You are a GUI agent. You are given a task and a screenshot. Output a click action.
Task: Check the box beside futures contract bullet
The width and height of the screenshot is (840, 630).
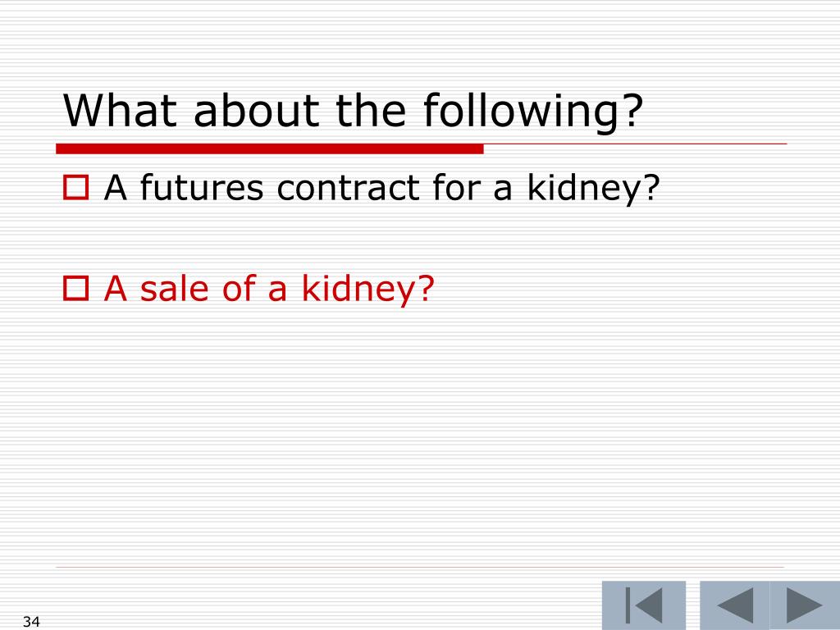(75, 188)
